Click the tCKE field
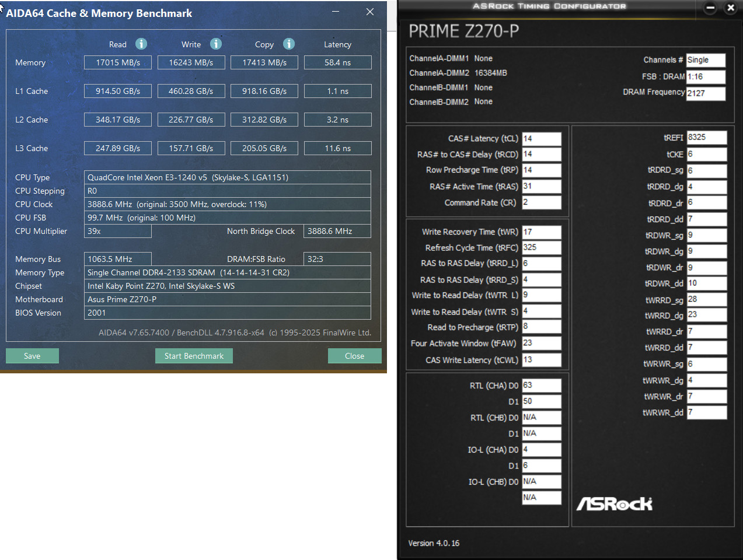 tap(707, 155)
